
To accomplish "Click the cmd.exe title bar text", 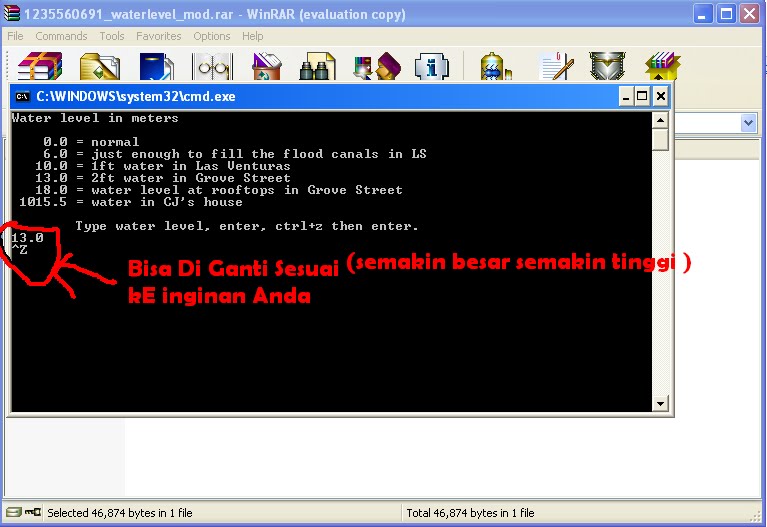I will (x=136, y=96).
